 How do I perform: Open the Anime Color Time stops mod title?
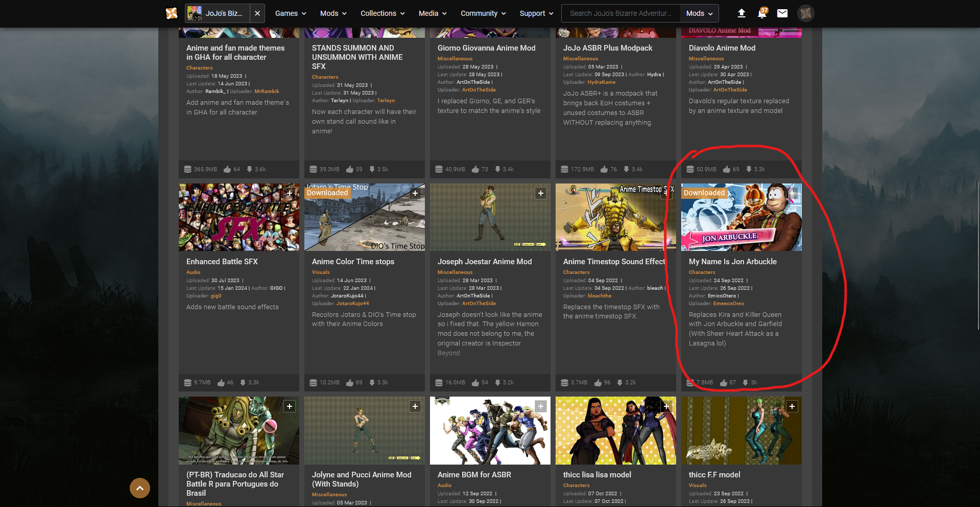[353, 262]
